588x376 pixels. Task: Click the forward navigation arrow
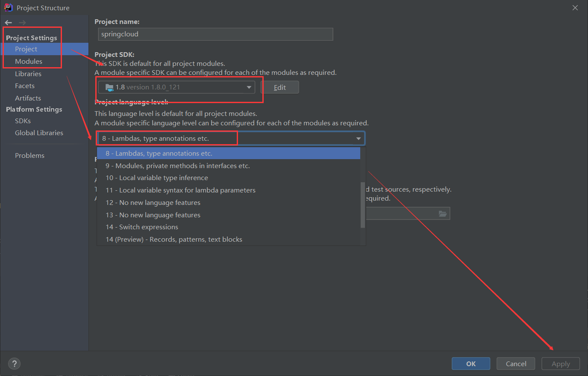click(x=21, y=22)
